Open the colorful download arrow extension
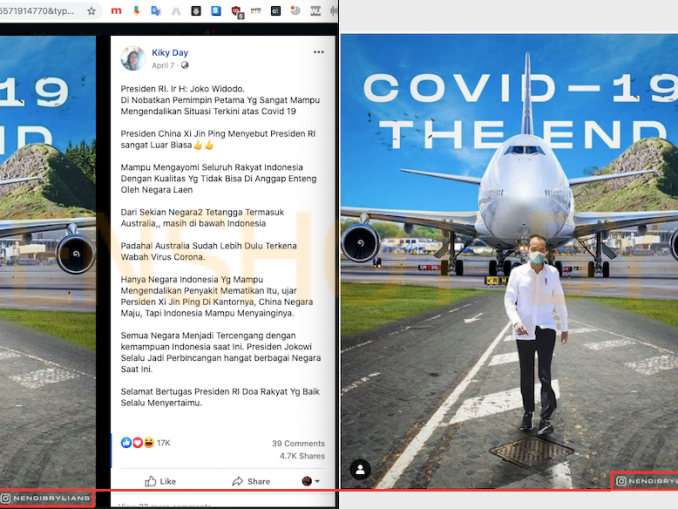 tap(136, 11)
